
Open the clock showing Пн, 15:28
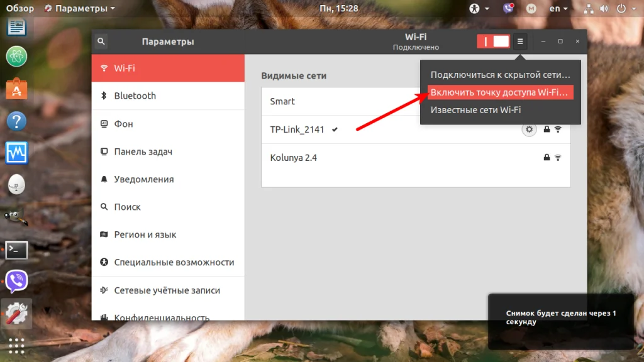[339, 8]
